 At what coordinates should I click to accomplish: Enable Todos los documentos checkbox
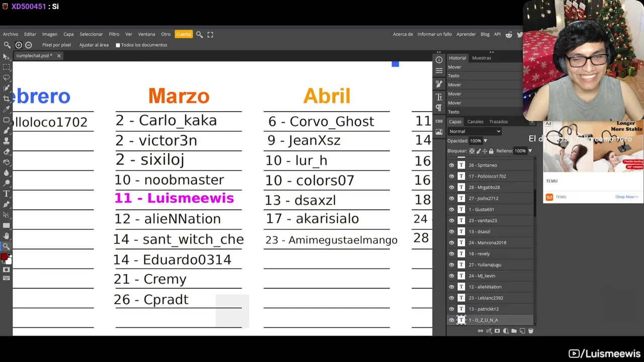118,45
